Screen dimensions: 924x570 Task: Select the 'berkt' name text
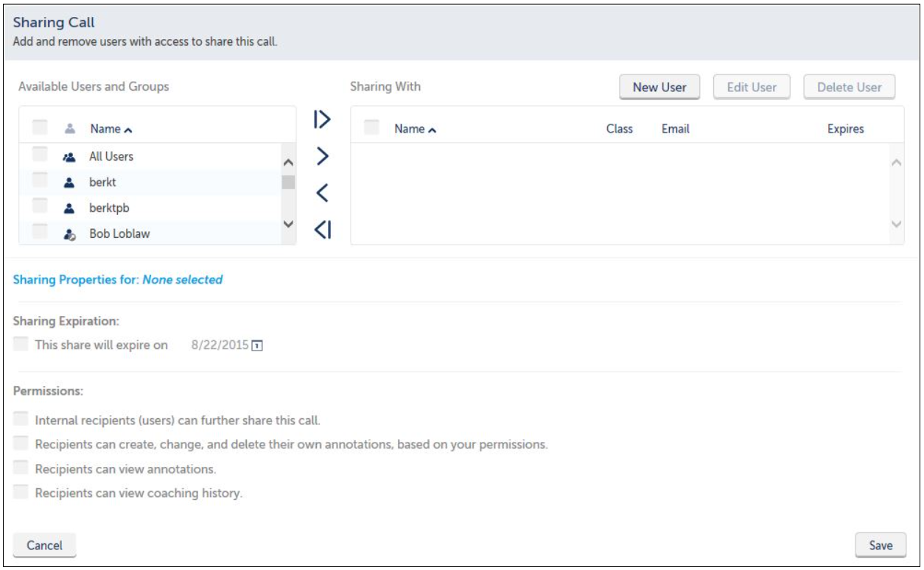[x=103, y=182]
